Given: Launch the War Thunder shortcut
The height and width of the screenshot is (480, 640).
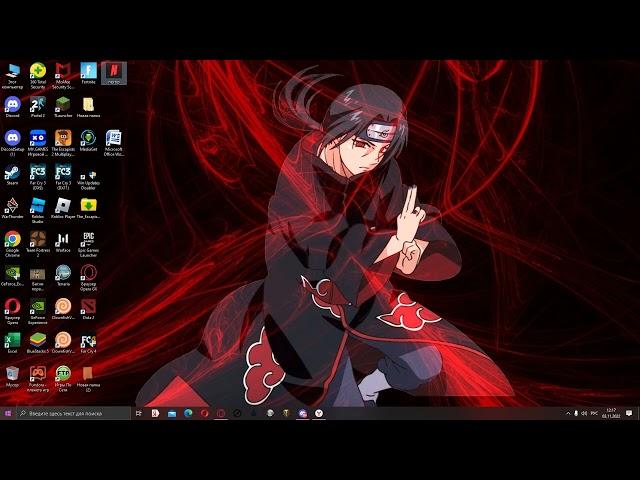Looking at the screenshot, I should [12, 209].
